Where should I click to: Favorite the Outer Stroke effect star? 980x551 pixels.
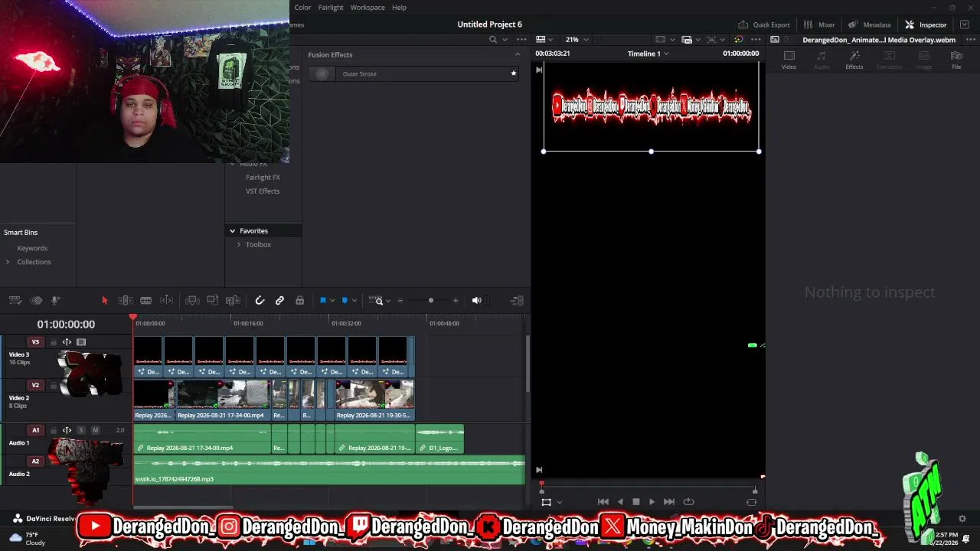[x=514, y=73]
